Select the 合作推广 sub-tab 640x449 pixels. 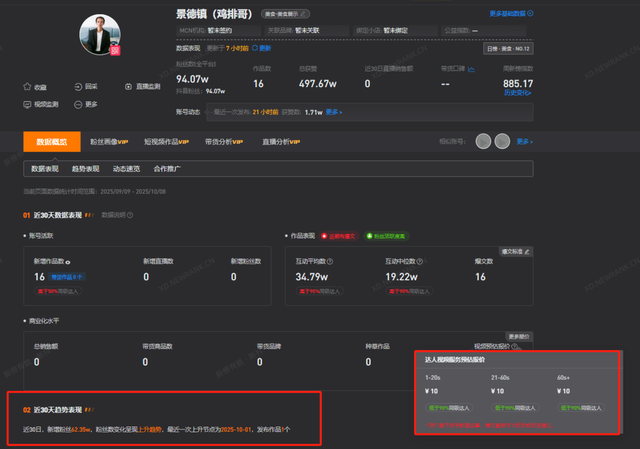click(167, 169)
